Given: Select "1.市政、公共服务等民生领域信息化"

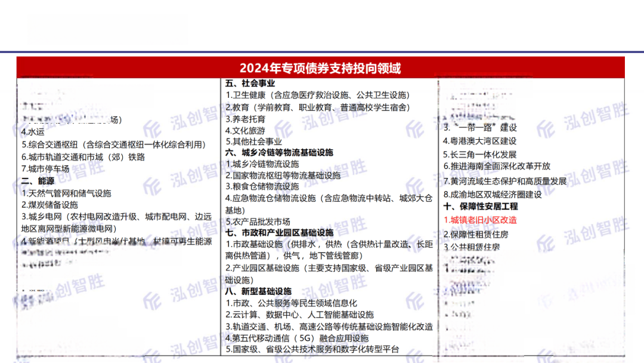Looking at the screenshot, I should point(291,303).
